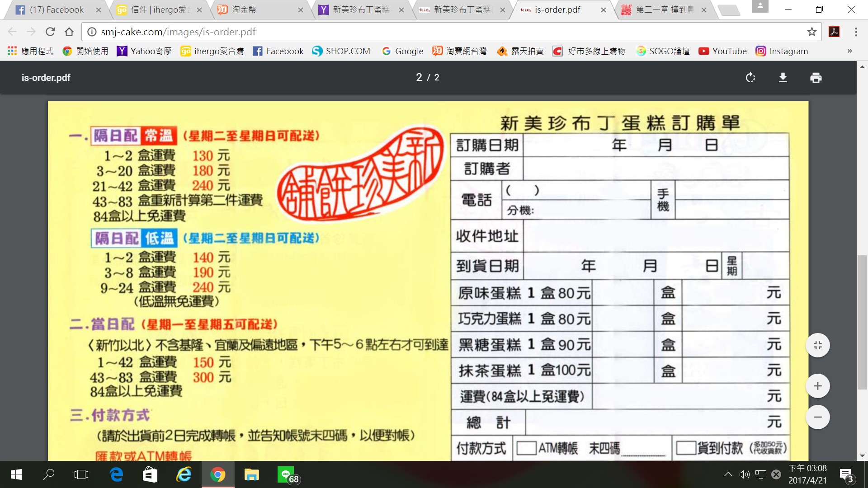
Task: Open Windows taskbar search
Action: (49, 474)
